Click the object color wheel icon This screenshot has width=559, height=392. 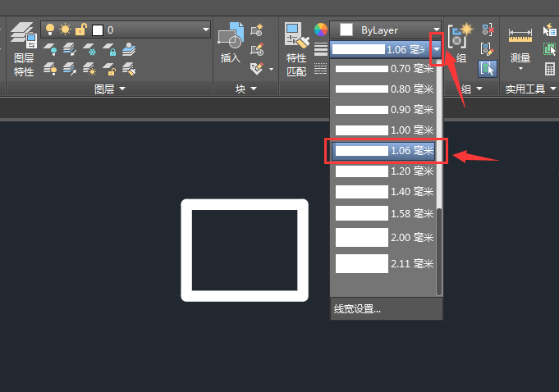[320, 30]
